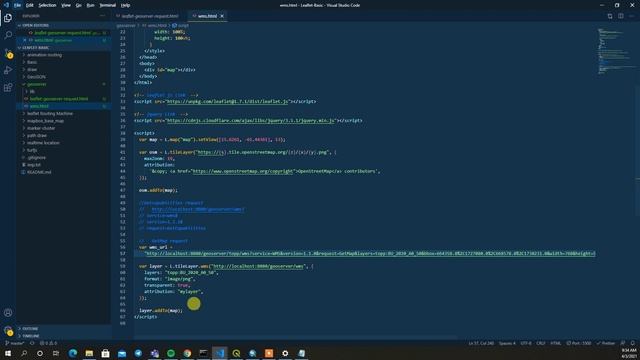
Task: Switch to the wms.html tab
Action: tap(207, 16)
